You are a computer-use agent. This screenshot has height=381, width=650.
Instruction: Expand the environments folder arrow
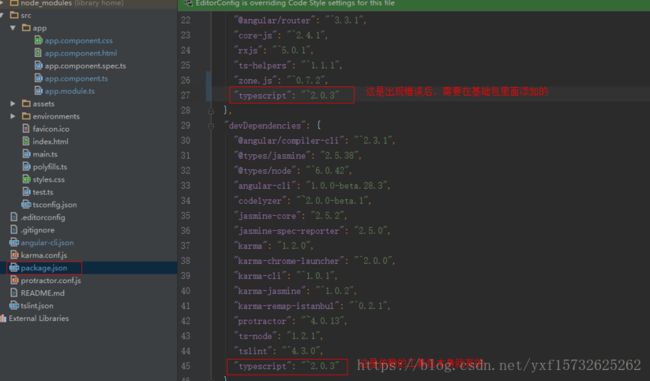pos(13,116)
